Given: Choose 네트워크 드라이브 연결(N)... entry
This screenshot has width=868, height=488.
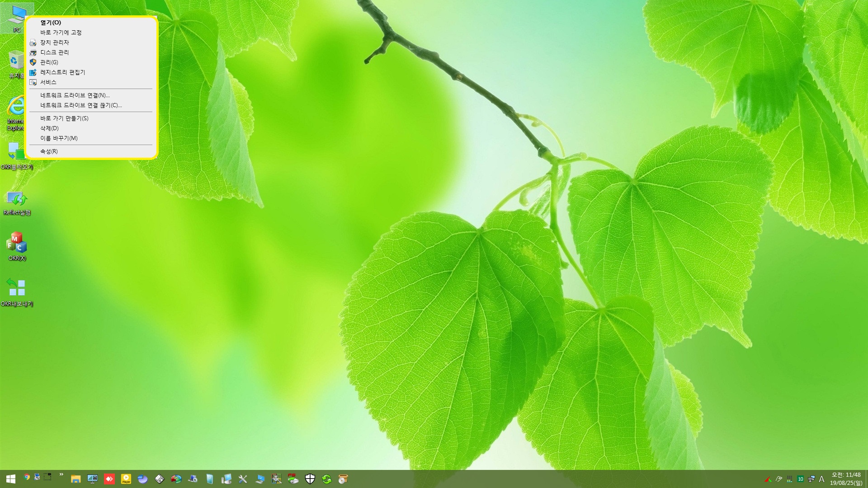Looking at the screenshot, I should point(91,95).
